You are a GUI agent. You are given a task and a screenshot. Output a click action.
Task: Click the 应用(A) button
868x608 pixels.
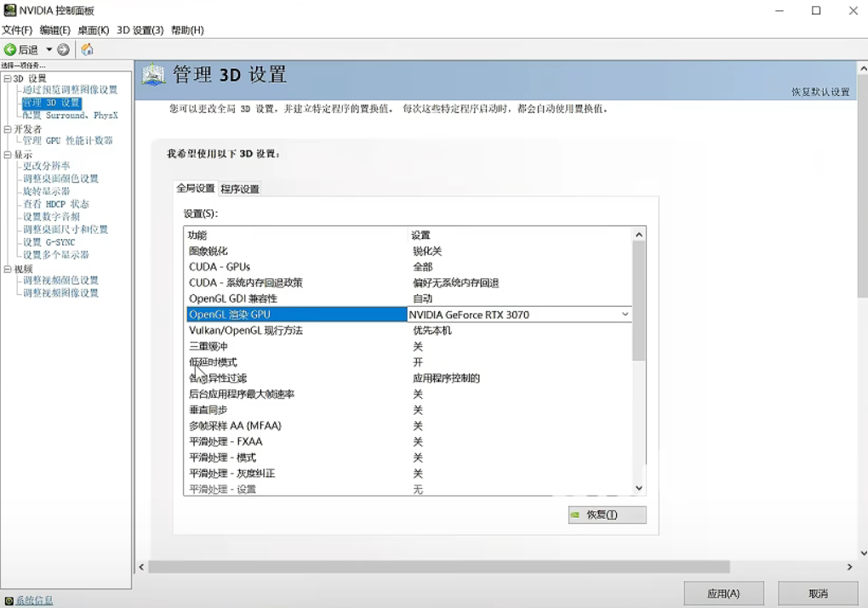(723, 594)
